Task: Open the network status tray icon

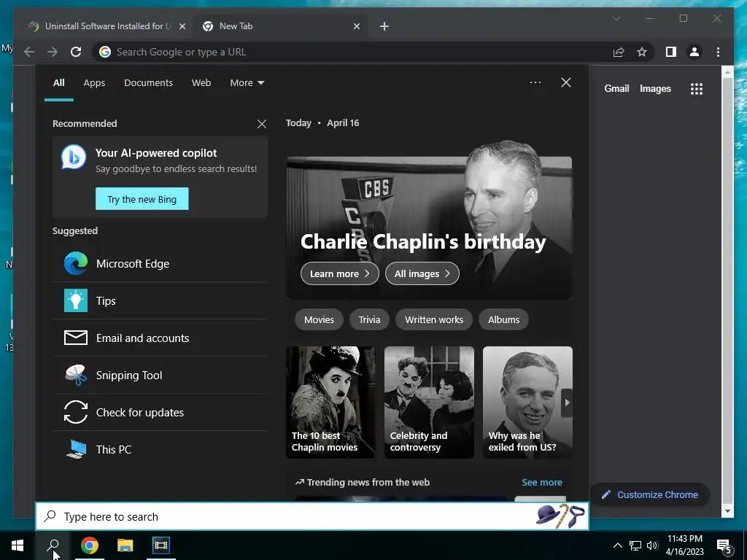Action: point(635,545)
